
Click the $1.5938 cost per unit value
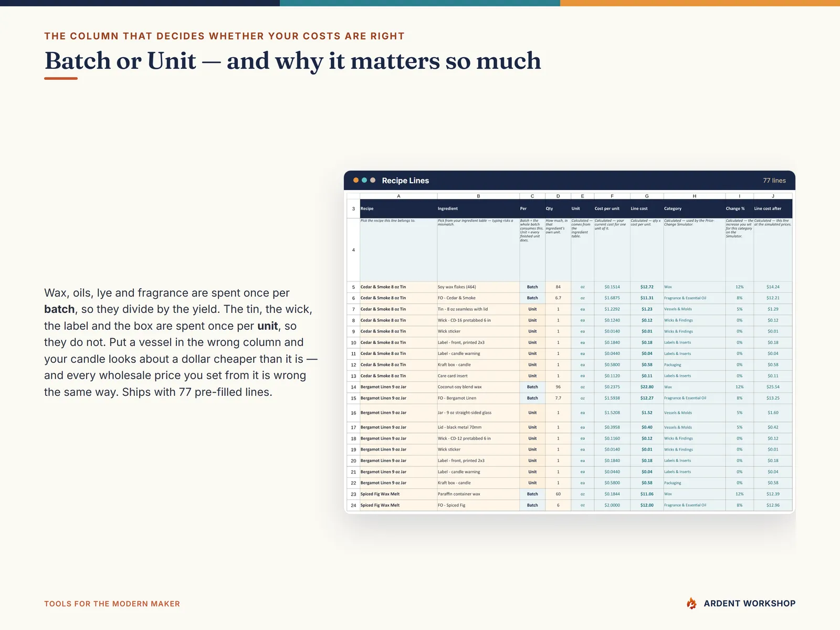612,398
